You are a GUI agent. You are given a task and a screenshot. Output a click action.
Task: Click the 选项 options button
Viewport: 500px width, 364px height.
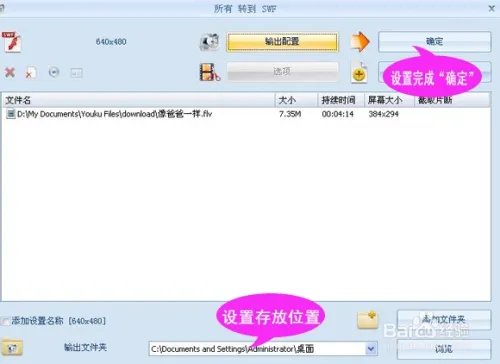(282, 71)
